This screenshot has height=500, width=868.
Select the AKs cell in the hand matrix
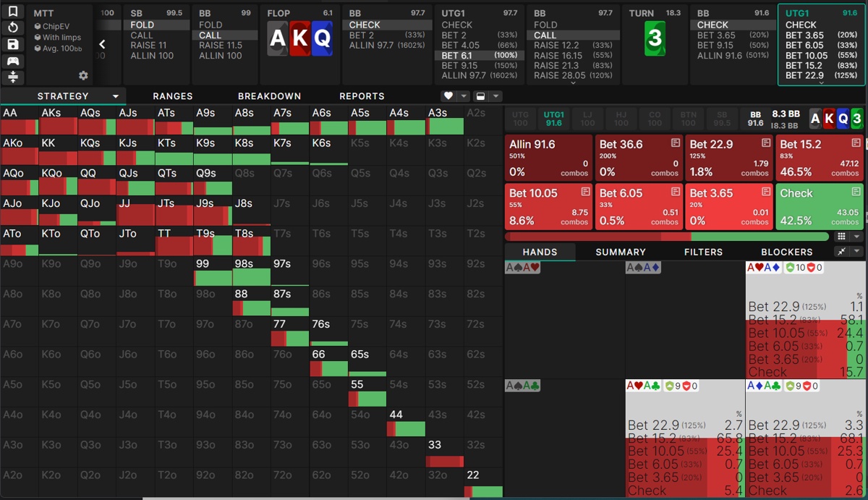coord(58,120)
